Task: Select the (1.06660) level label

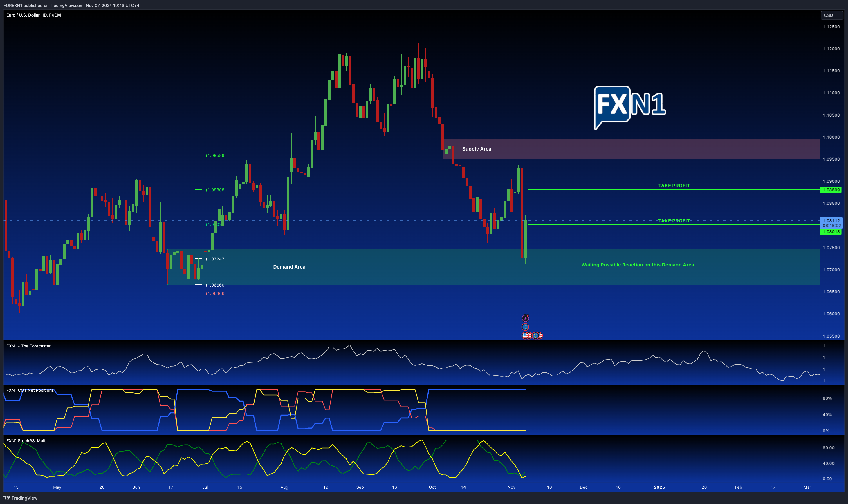Action: [x=216, y=285]
